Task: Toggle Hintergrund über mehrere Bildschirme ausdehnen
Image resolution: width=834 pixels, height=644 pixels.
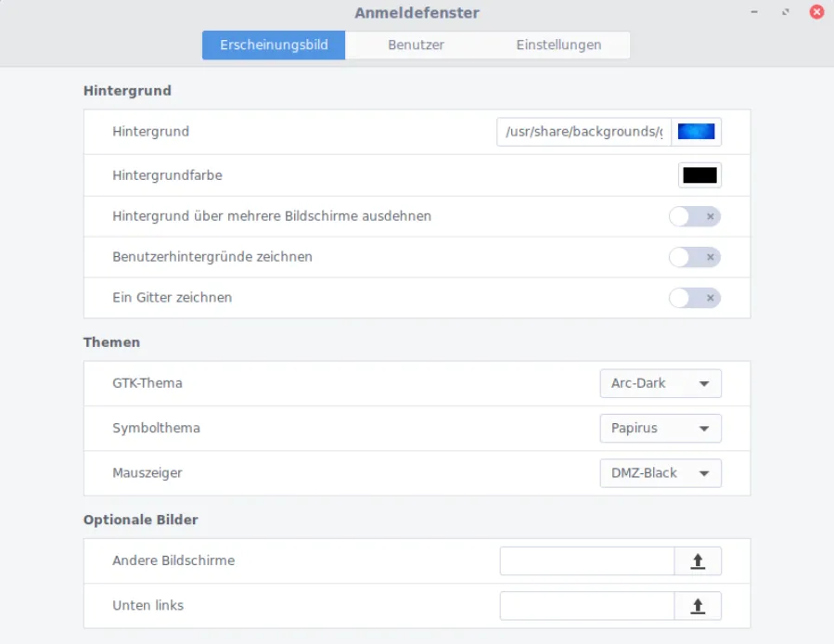Action: point(694,216)
